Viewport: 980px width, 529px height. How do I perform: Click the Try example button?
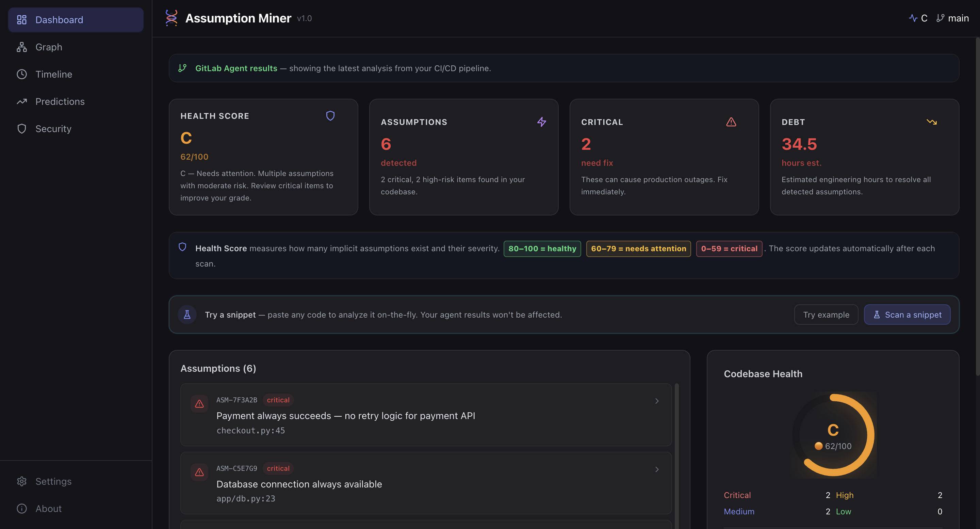tap(826, 314)
